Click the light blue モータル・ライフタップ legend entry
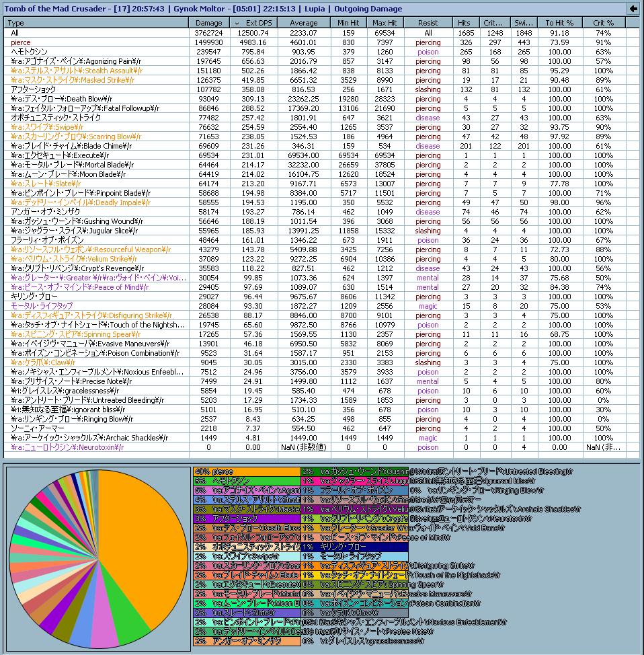The height and width of the screenshot is (655, 644). click(x=354, y=556)
